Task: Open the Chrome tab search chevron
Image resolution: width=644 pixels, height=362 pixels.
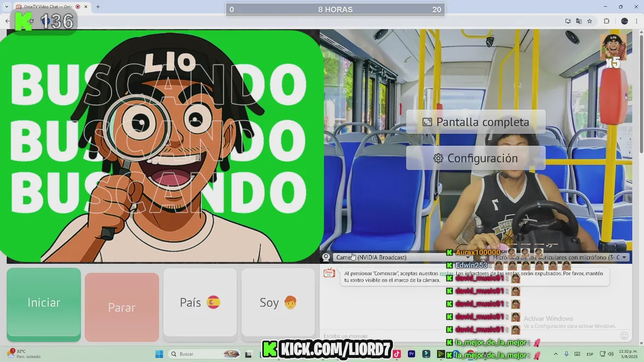Action: pos(7,7)
